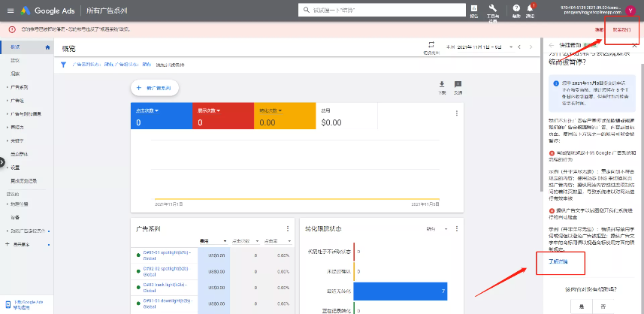
Task: Open the date range dropdown
Action: (512, 46)
